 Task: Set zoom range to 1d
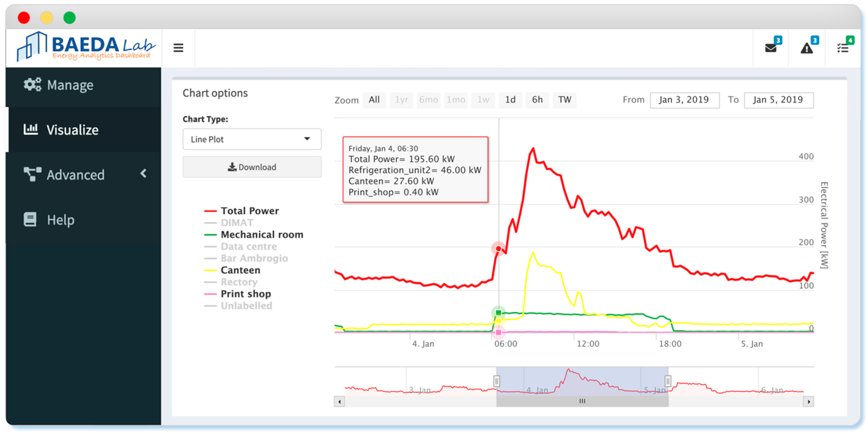click(x=510, y=100)
